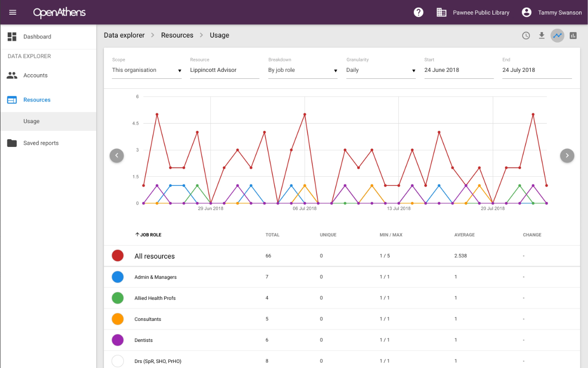Viewport: 588px width, 368px height.
Task: Open the Granularity 'Daily' dropdown
Action: click(x=381, y=70)
